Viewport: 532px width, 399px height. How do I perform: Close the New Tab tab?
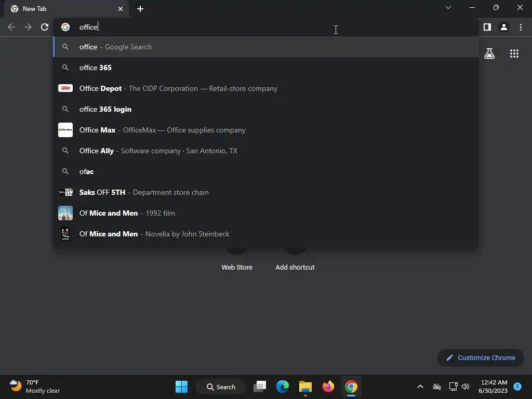121,9
